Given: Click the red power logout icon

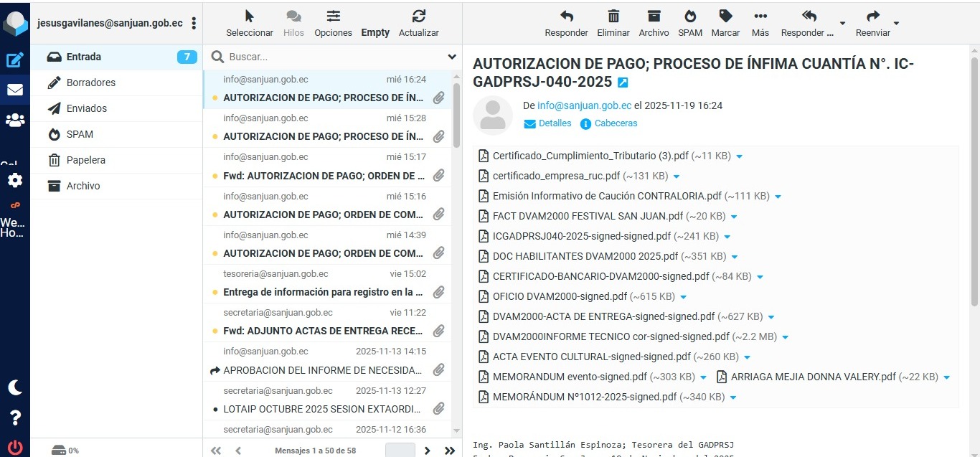Looking at the screenshot, I should [14, 446].
